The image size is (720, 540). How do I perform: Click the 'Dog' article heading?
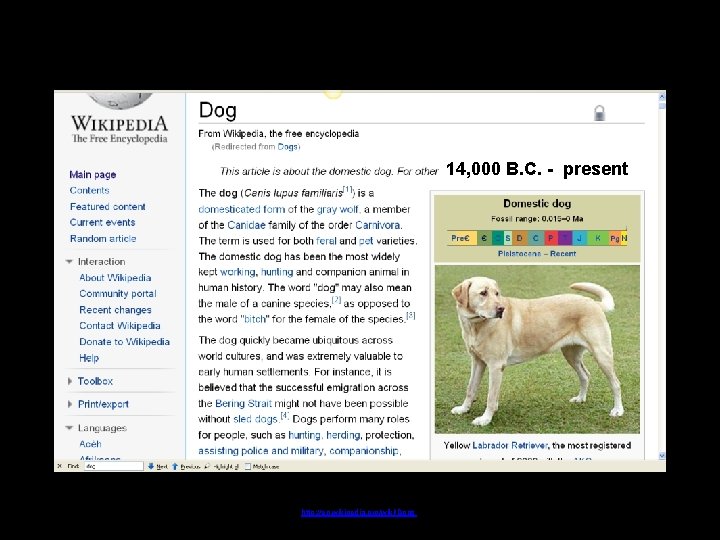[x=218, y=110]
